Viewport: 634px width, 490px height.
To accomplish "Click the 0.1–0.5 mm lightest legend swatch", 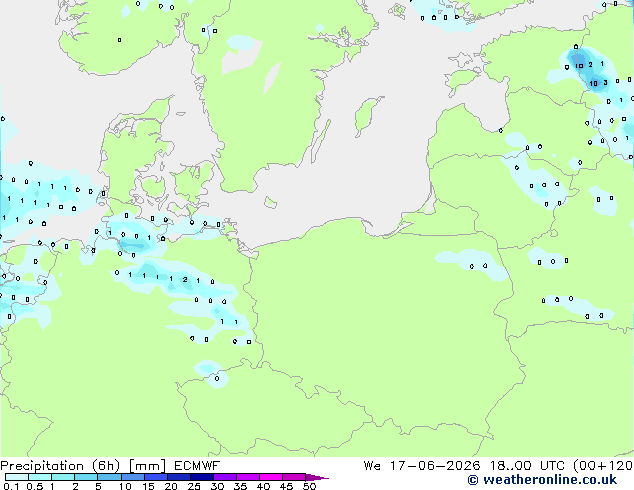I will pos(17,477).
